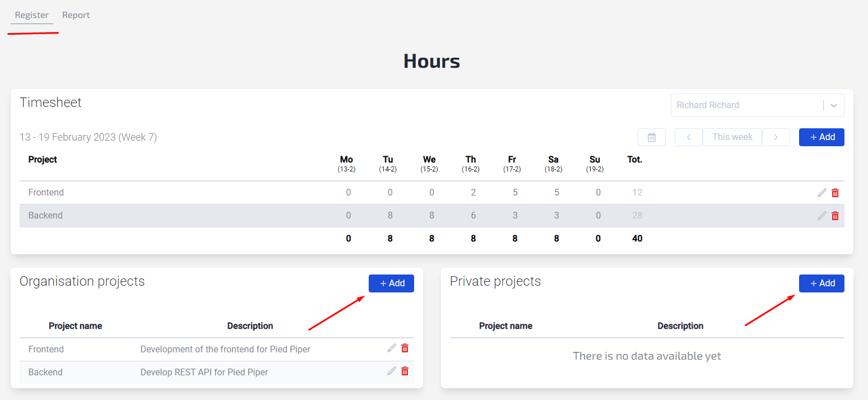The width and height of the screenshot is (868, 400).
Task: Jump to This week
Action: [x=732, y=137]
